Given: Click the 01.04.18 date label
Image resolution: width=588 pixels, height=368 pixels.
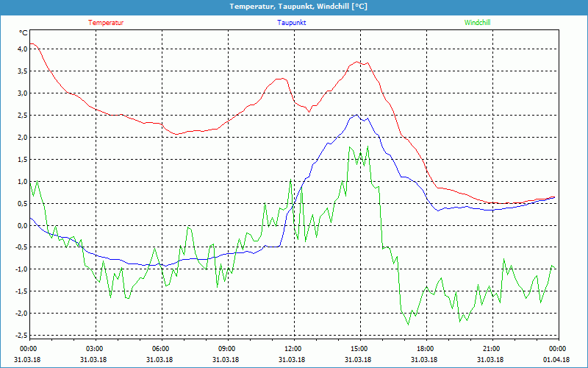Looking at the screenshot, I should 556,360.
